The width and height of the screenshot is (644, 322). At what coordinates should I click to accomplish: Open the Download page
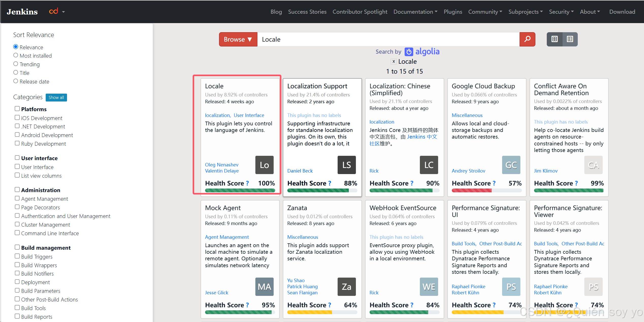pos(622,12)
